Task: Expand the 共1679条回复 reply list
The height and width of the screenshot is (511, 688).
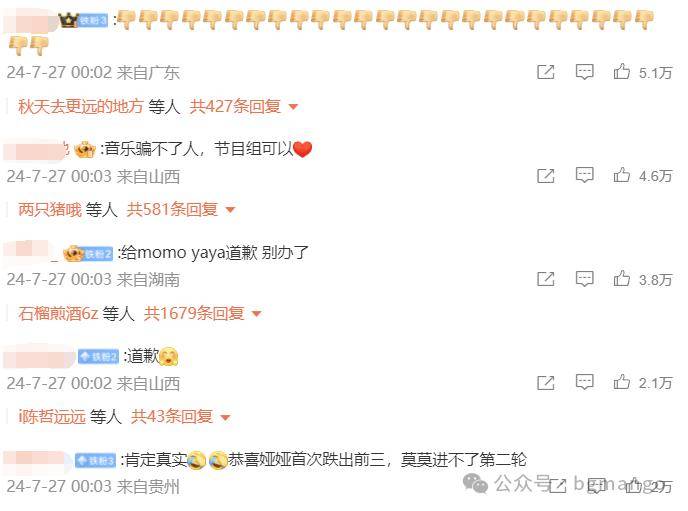Action: (203, 313)
